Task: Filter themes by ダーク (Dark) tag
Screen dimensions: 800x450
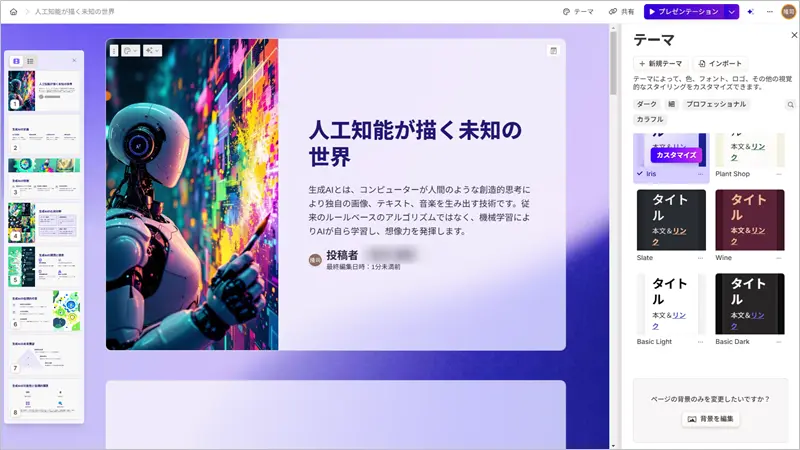Action: (647, 104)
